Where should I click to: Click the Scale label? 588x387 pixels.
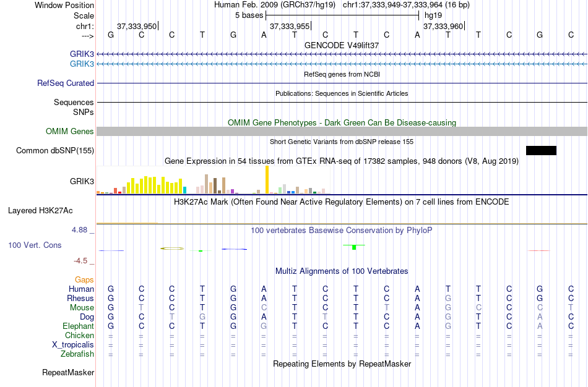click(84, 15)
